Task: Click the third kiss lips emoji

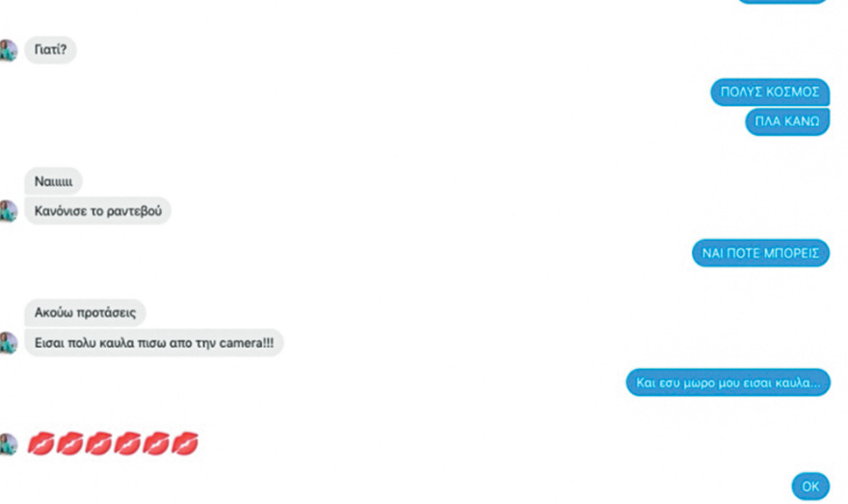Action: click(x=98, y=444)
